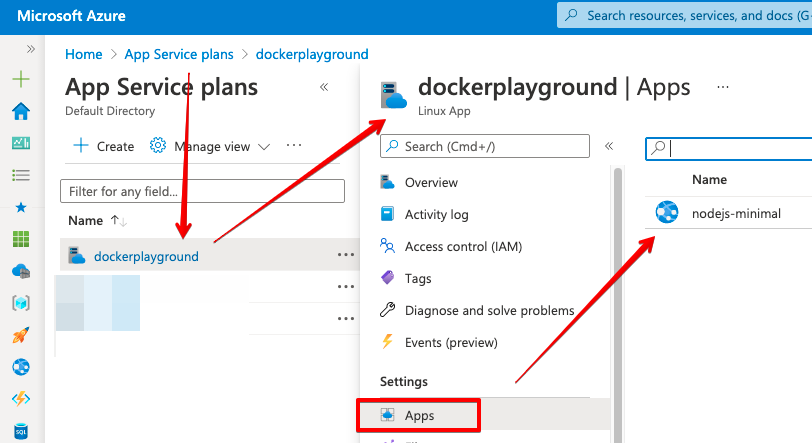Click the App Service plans breadcrumb link
The image size is (812, 443).
pyautogui.click(x=179, y=54)
